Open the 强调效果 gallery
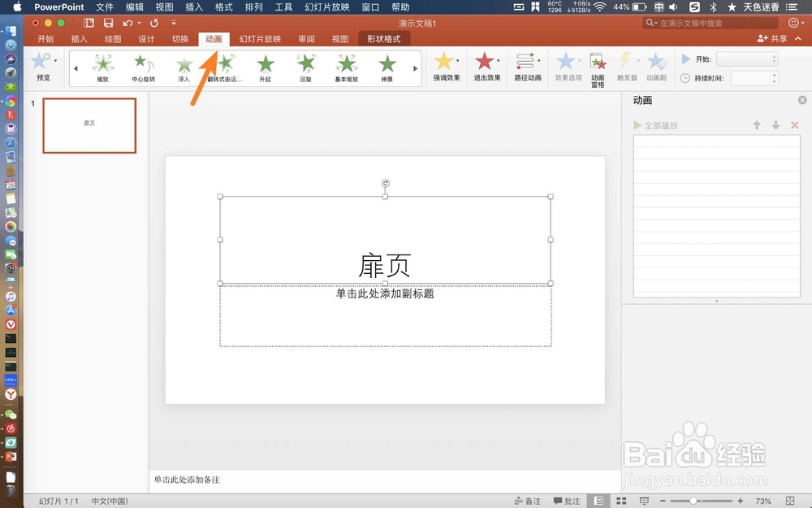812x508 pixels. 445,67
